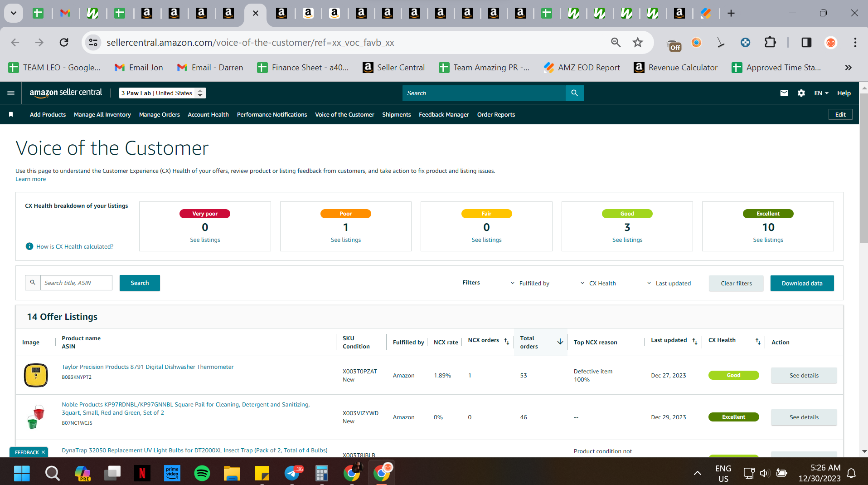This screenshot has height=485, width=868.
Task: Click the Clear filters button
Action: click(x=736, y=283)
